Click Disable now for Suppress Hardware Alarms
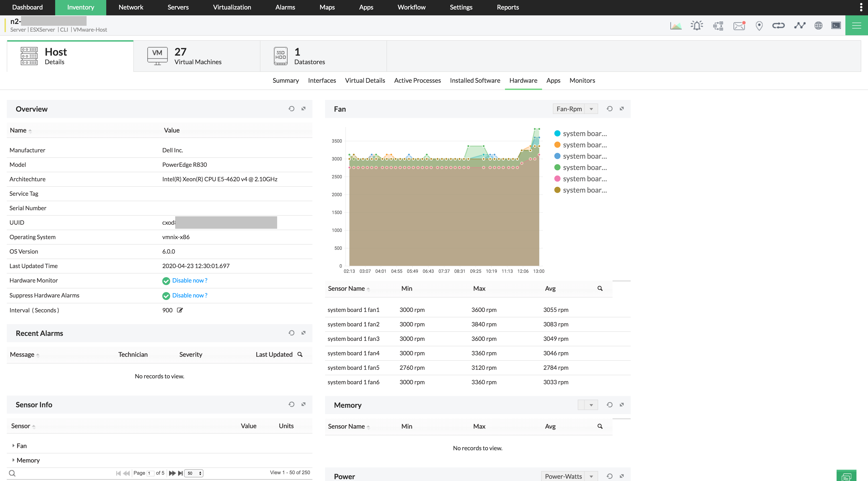The height and width of the screenshot is (481, 868). [x=189, y=295]
